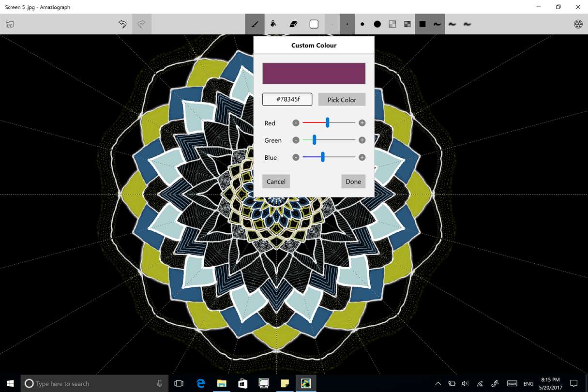Open the touch keyboard tray icon
The width and height of the screenshot is (588, 392).
click(x=512, y=383)
